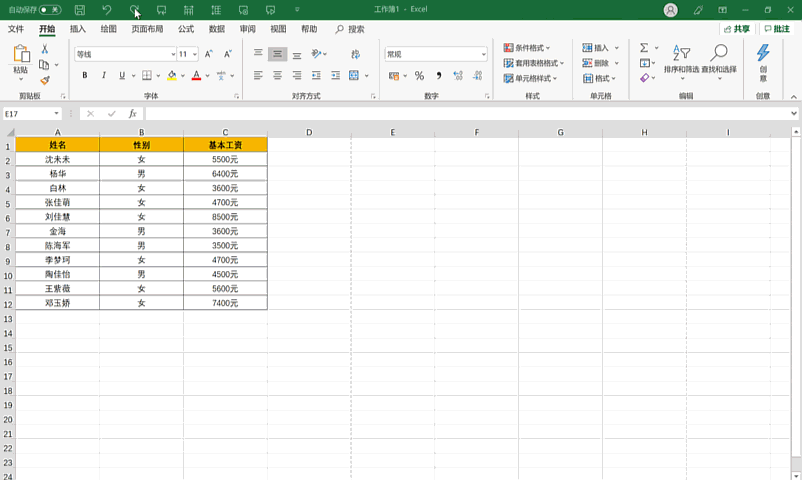Click the Comments button

[x=777, y=29]
